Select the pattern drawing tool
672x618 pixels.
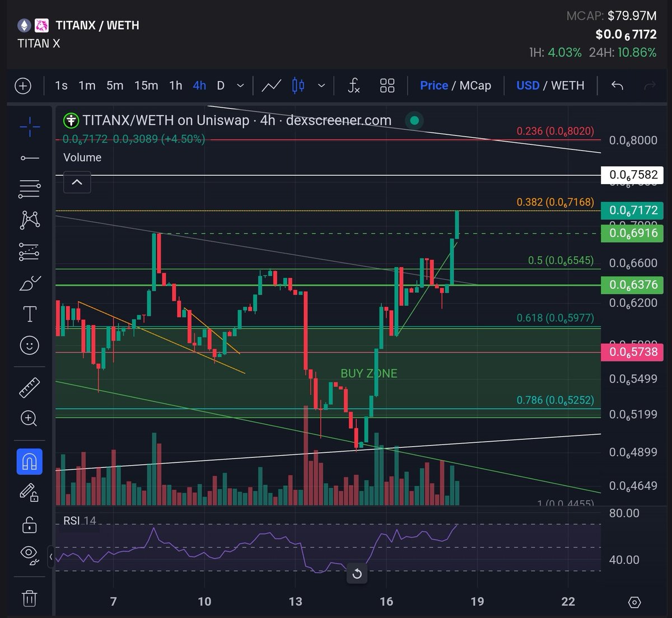(x=30, y=220)
